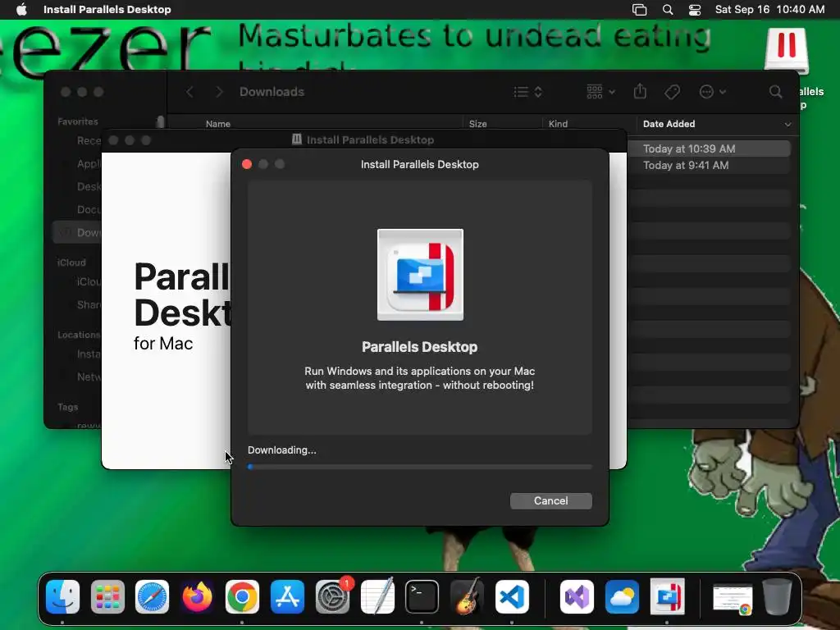Sort Finder list by Name column
The image size is (840, 630).
coord(218,124)
